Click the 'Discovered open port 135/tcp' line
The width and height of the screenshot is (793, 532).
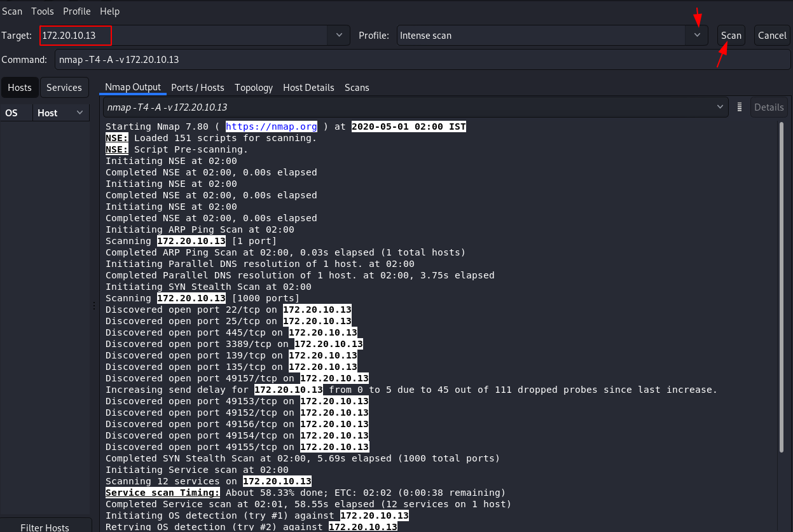(x=231, y=367)
